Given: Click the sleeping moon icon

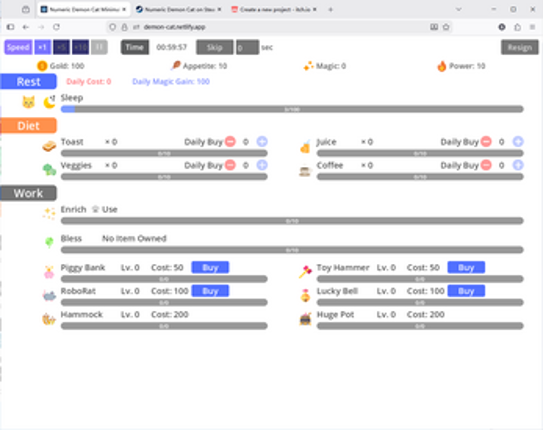Looking at the screenshot, I should tap(49, 102).
